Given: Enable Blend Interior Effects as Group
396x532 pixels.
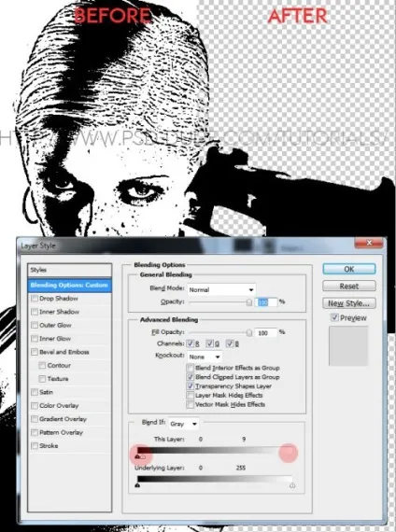Looking at the screenshot, I should click(191, 368).
